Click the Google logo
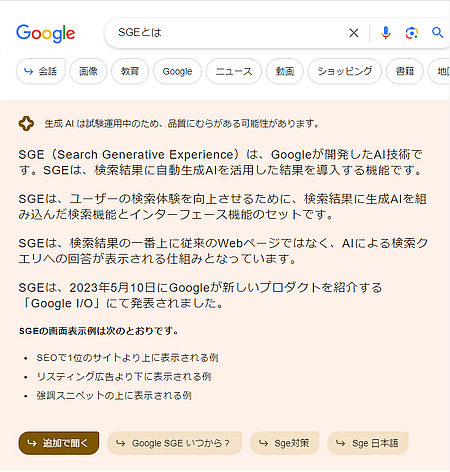 tap(46, 33)
